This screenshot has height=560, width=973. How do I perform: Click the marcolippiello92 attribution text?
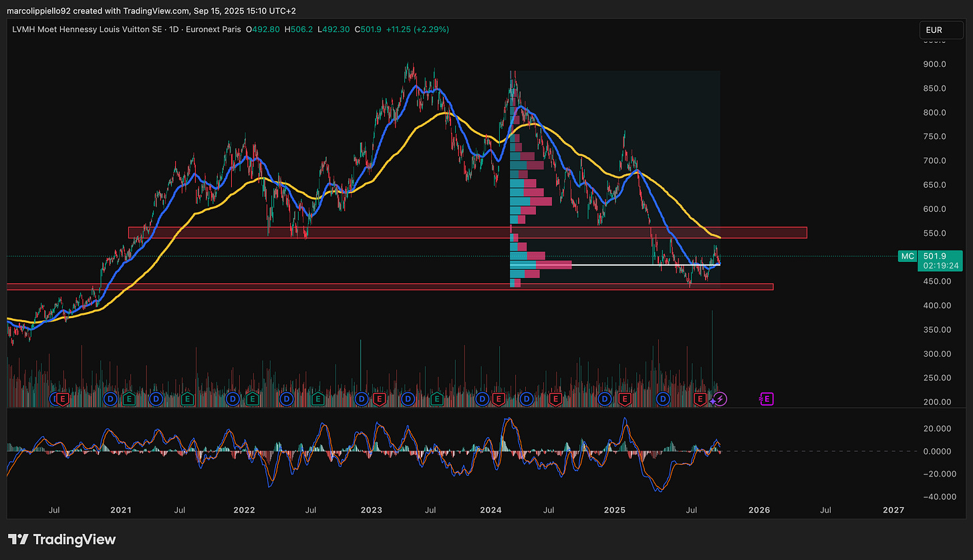coord(39,11)
